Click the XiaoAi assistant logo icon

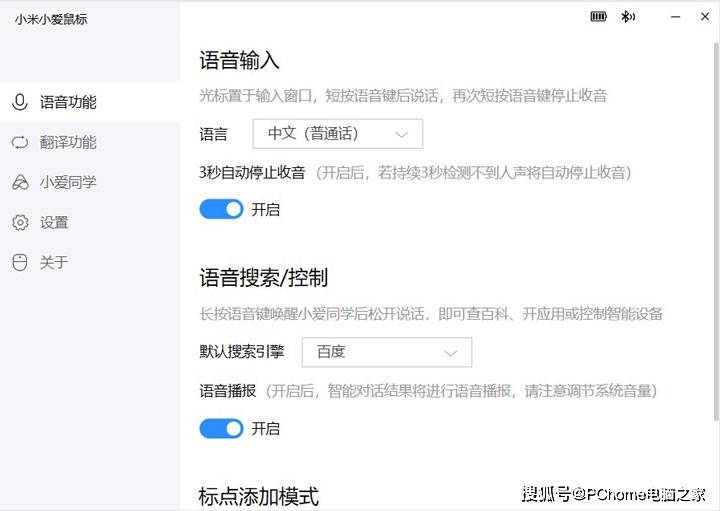tap(19, 183)
